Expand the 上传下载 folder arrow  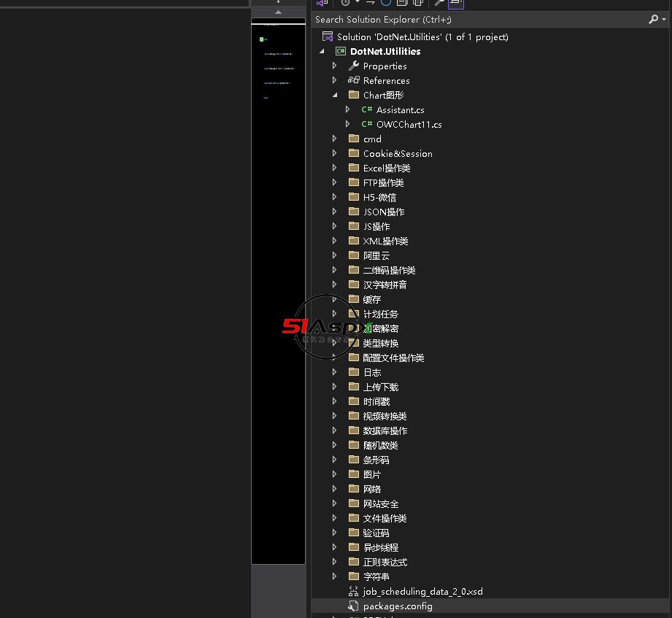334,386
